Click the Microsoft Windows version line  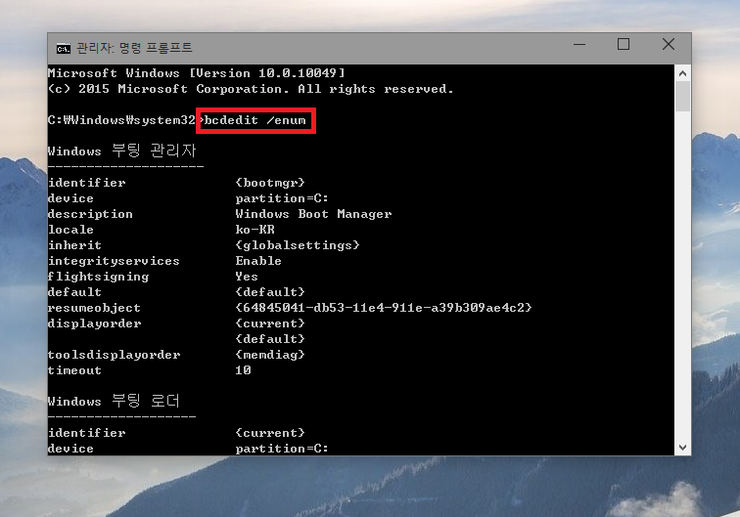(x=196, y=73)
